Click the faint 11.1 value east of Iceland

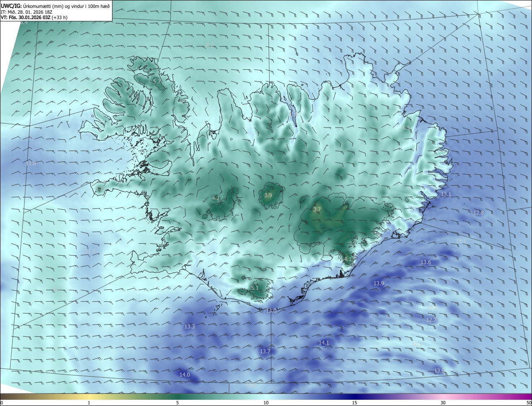461,241
